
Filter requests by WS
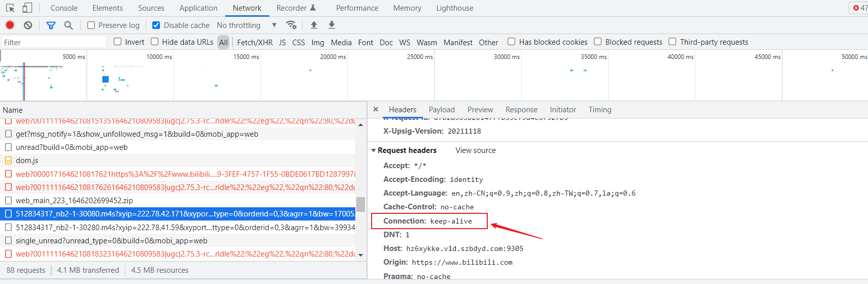[x=405, y=42]
